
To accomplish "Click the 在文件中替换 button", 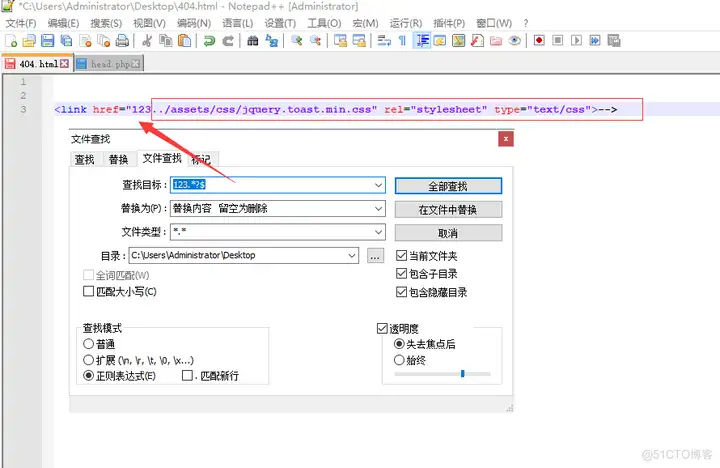I will pos(448,210).
